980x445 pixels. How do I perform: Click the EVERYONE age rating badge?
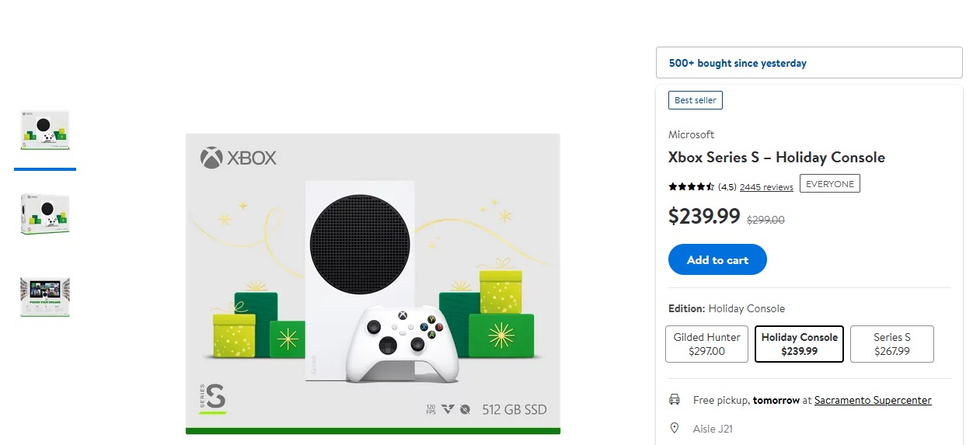pos(829,184)
